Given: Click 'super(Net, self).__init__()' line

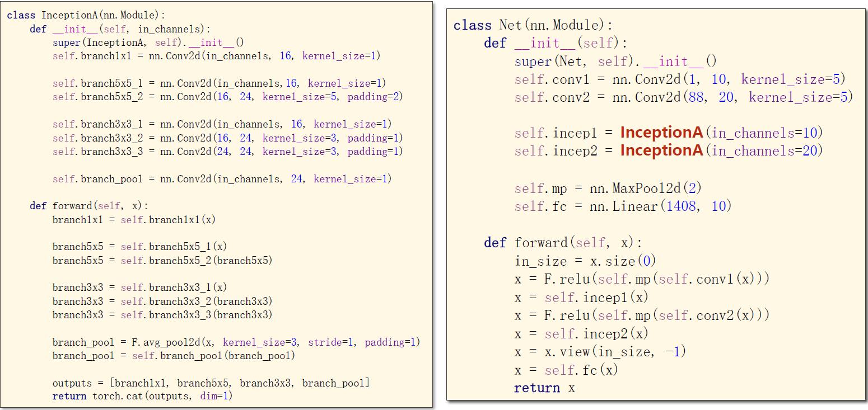Looking at the screenshot, I should [x=615, y=62].
